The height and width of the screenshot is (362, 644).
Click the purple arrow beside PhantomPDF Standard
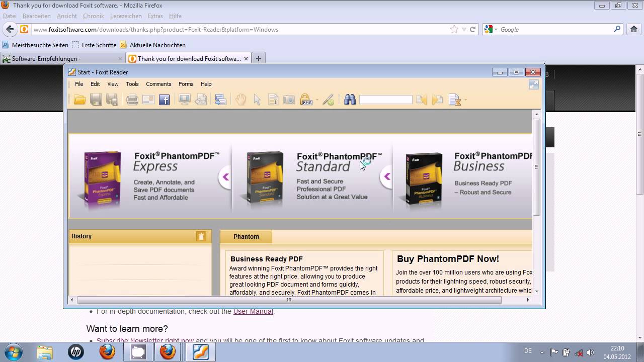[x=387, y=176]
